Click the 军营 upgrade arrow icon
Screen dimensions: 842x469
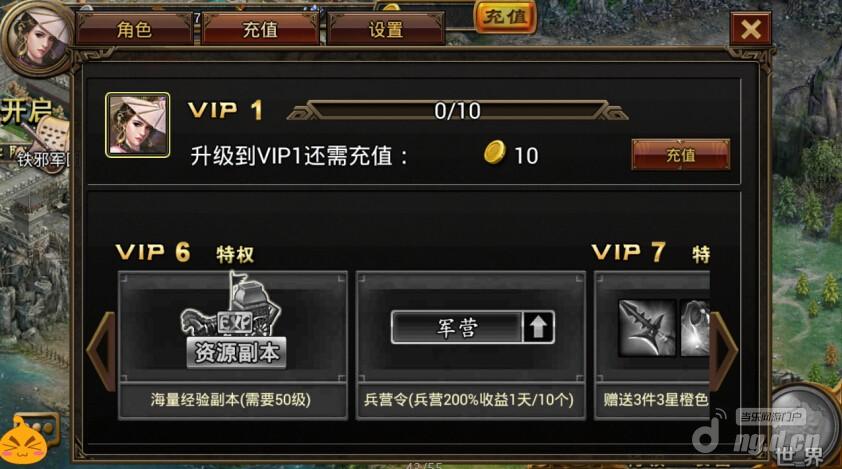click(538, 327)
